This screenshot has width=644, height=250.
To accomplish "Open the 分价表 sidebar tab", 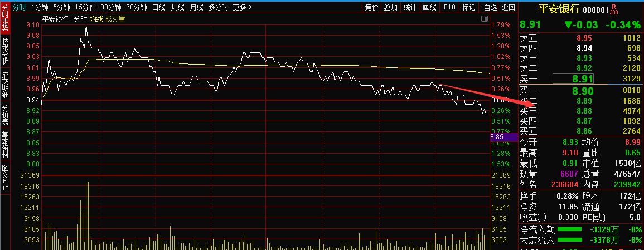I will 5,115.
